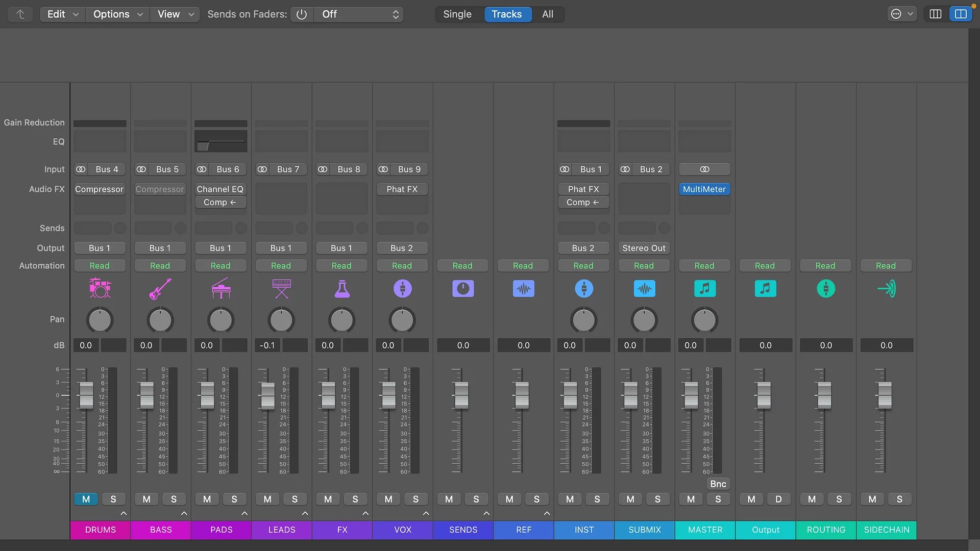Click the DRUMS volume fader handle
The height and width of the screenshot is (551, 980).
(86, 395)
